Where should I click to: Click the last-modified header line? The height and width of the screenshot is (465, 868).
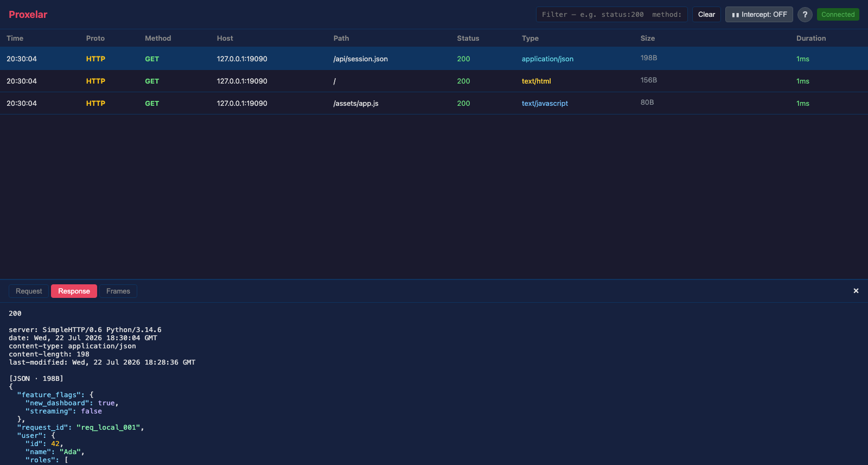click(x=102, y=362)
